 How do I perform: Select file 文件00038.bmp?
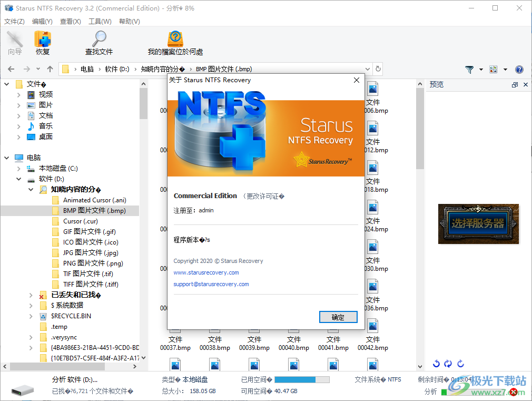[x=215, y=343]
